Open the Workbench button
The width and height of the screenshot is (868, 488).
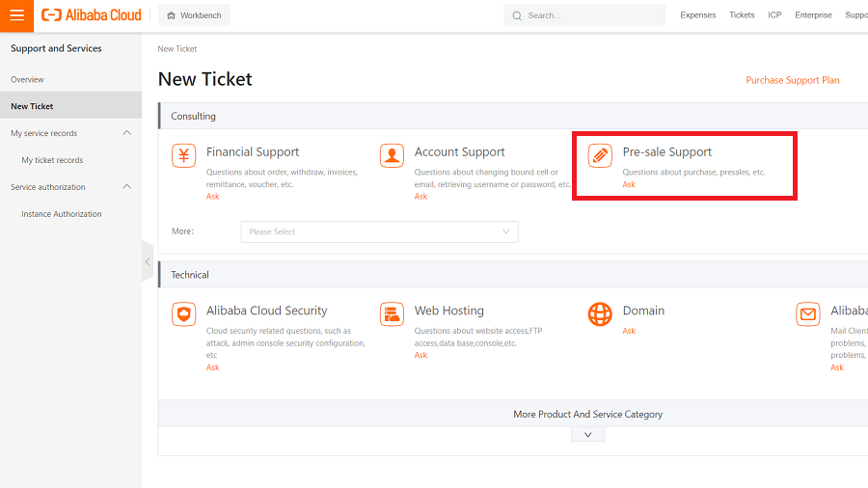(x=194, y=15)
